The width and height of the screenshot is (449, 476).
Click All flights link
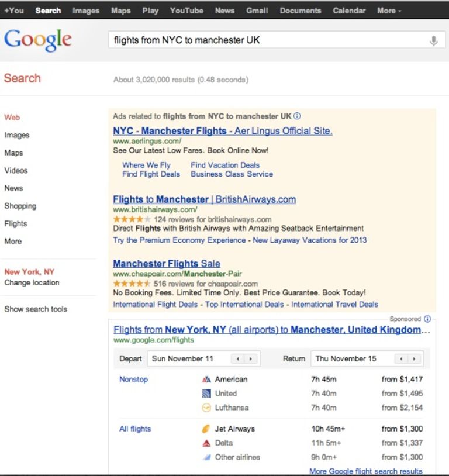(x=135, y=429)
